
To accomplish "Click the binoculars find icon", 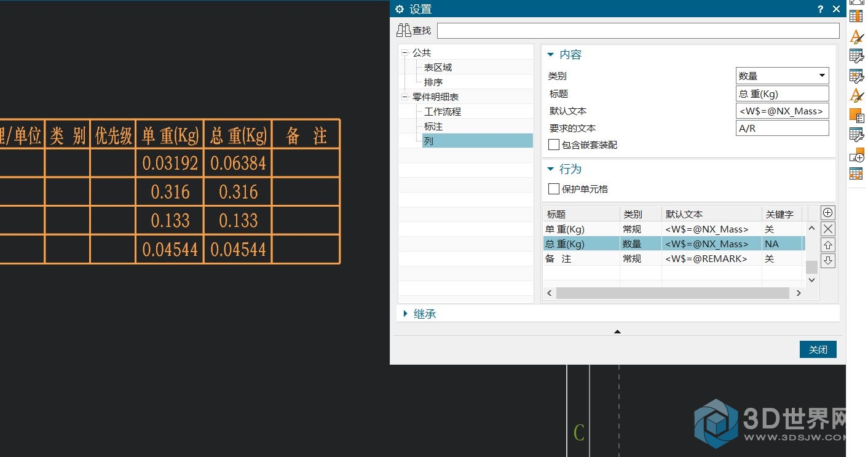I will (403, 30).
